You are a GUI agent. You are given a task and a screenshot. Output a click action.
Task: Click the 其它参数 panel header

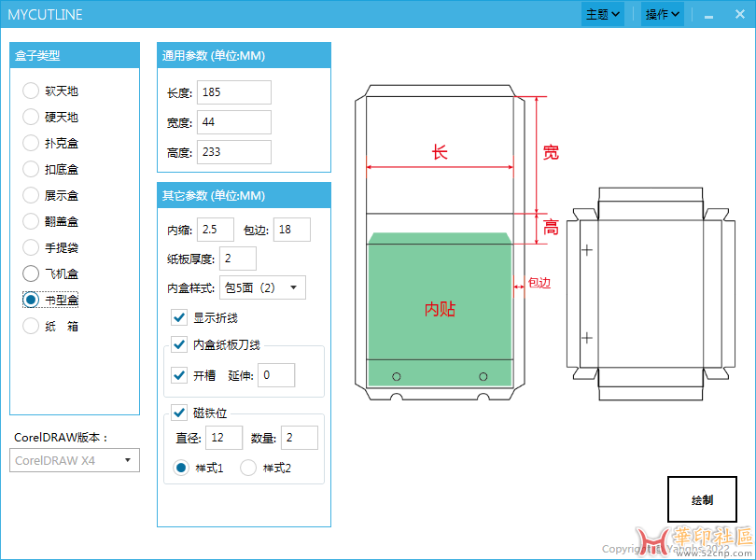click(244, 195)
